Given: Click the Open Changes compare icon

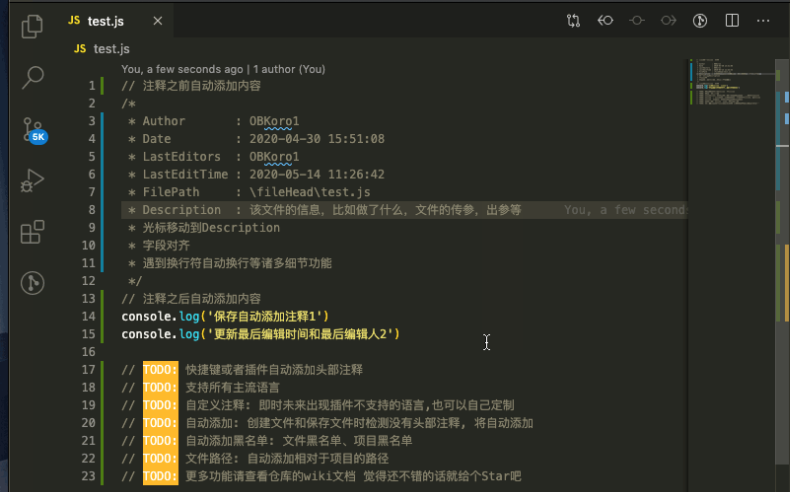Looking at the screenshot, I should pos(573,20).
